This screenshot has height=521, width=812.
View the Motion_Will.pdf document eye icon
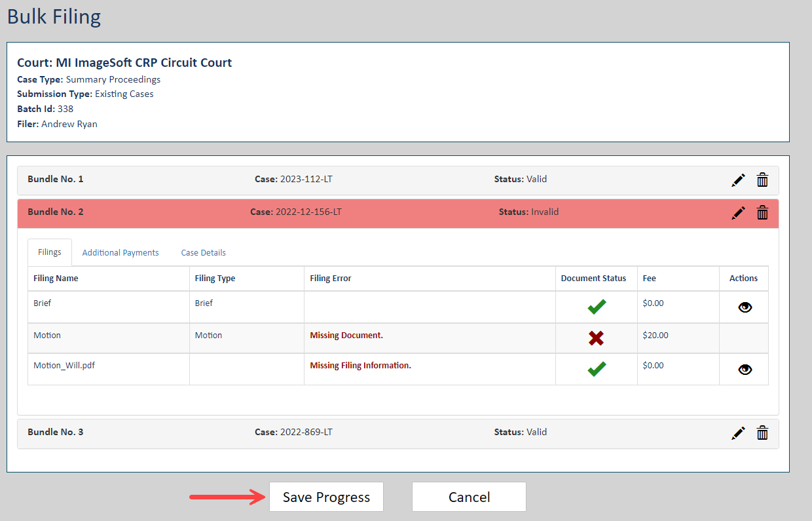click(x=745, y=370)
